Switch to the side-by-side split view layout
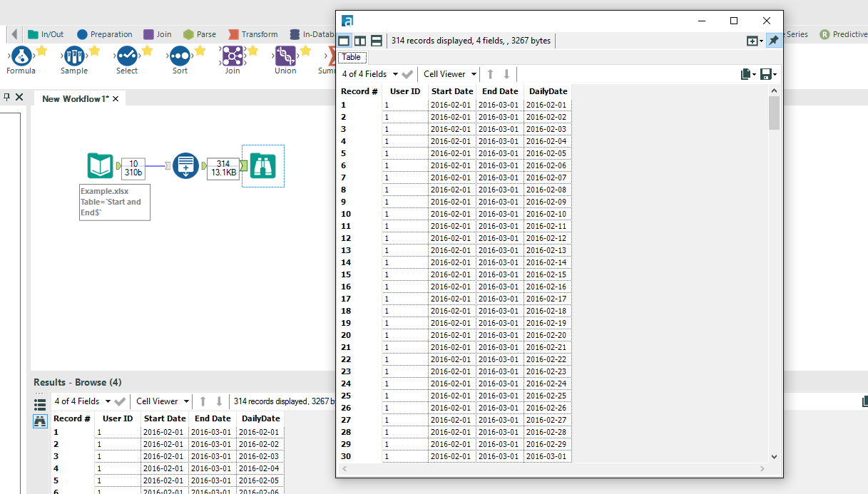Viewport: 868px width, 494px height. pyautogui.click(x=360, y=41)
